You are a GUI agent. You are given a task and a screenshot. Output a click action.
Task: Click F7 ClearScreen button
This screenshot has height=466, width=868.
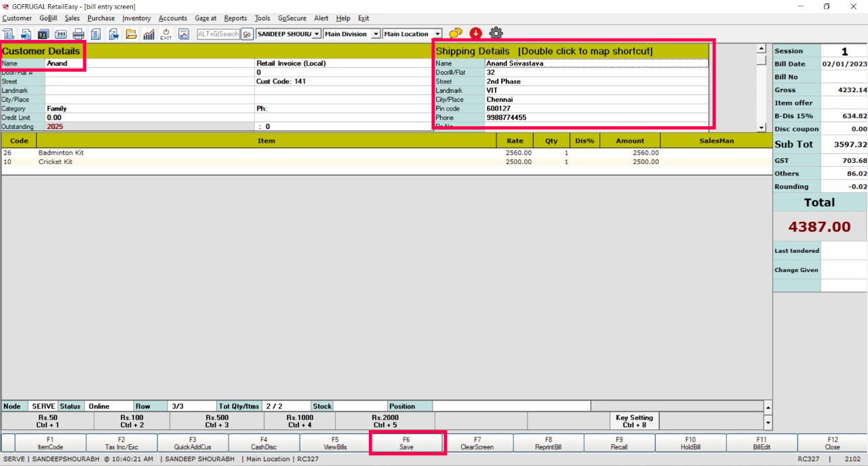[477, 443]
